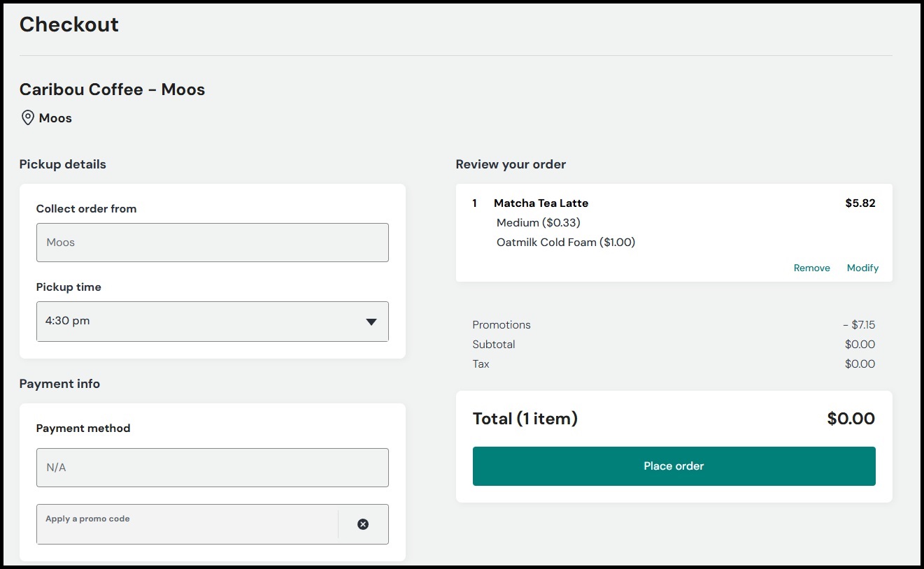
Task: Remove the Matcha Tea Latte from order
Action: pyautogui.click(x=811, y=268)
